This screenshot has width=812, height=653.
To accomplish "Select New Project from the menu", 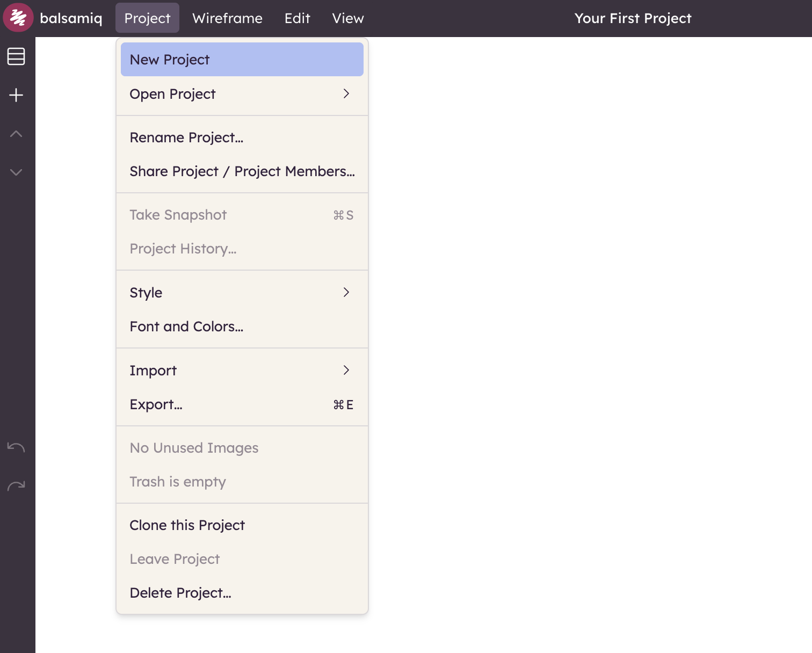I will (169, 59).
